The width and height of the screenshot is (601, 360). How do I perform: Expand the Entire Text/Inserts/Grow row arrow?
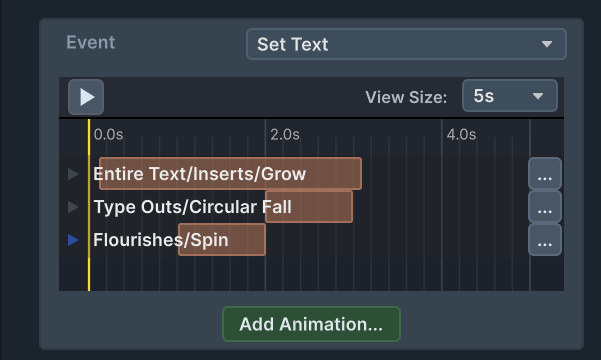73,174
